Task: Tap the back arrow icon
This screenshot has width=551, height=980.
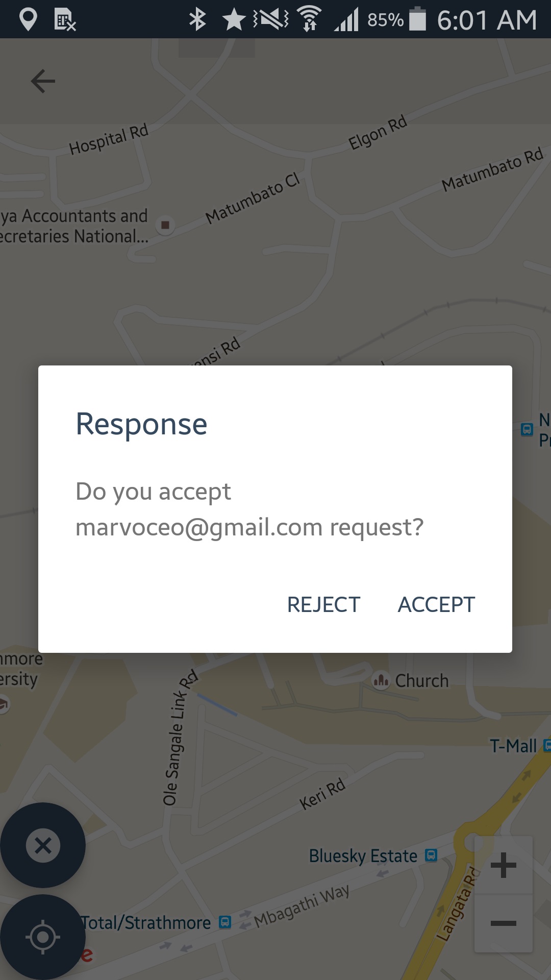Action: click(x=43, y=81)
